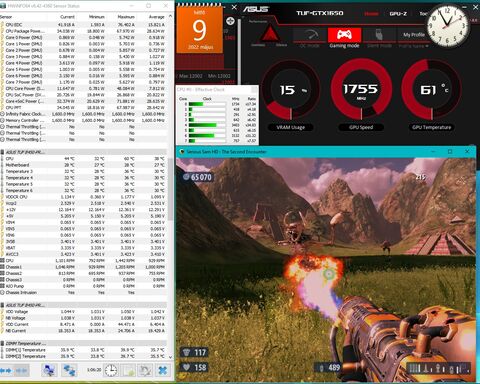
Task: Select Memory Controller clock row
Action: (83, 120)
